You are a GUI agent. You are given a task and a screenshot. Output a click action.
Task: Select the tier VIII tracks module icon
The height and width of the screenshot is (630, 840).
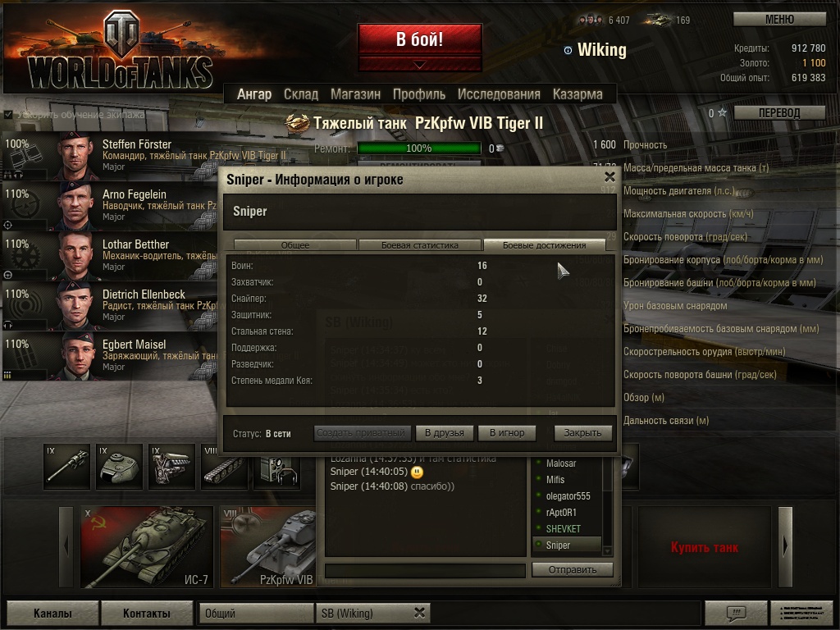pos(224,466)
